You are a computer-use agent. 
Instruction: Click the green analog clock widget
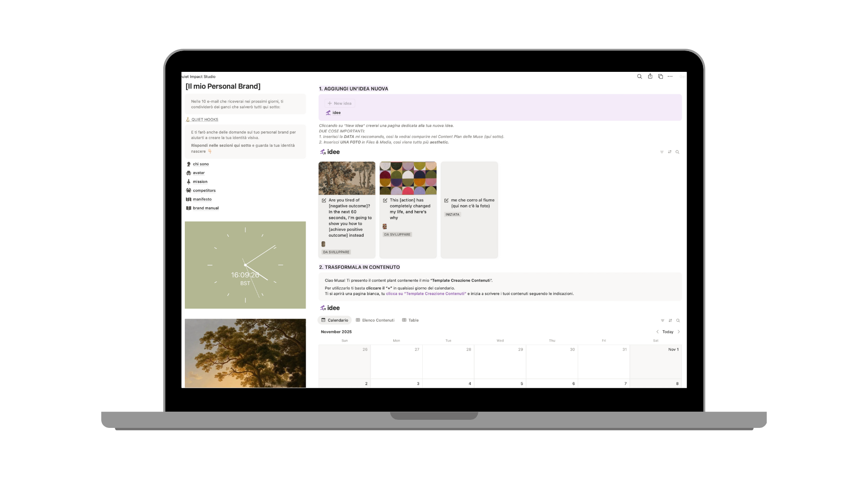click(245, 265)
